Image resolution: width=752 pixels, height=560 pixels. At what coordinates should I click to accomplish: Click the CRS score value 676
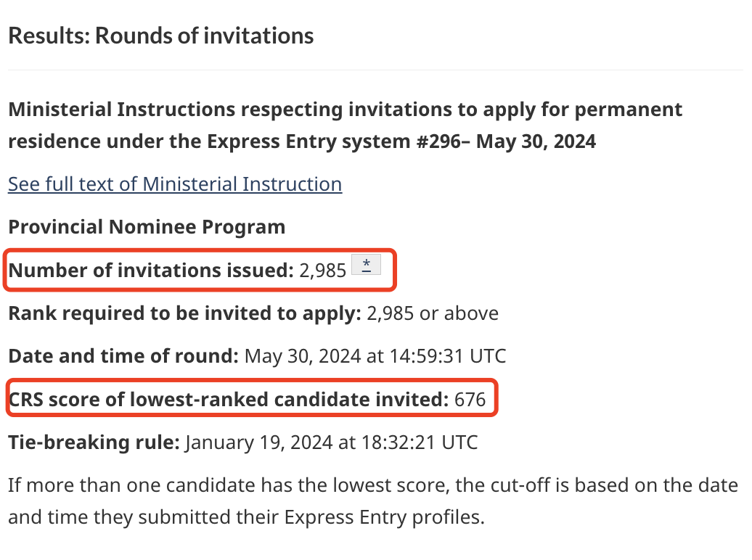(x=469, y=399)
